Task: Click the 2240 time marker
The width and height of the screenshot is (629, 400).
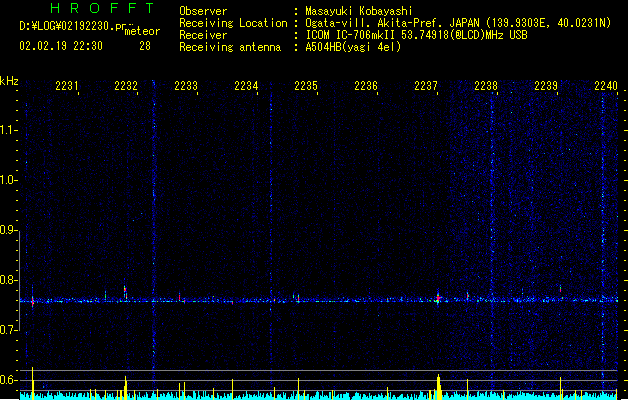Action: point(606,85)
